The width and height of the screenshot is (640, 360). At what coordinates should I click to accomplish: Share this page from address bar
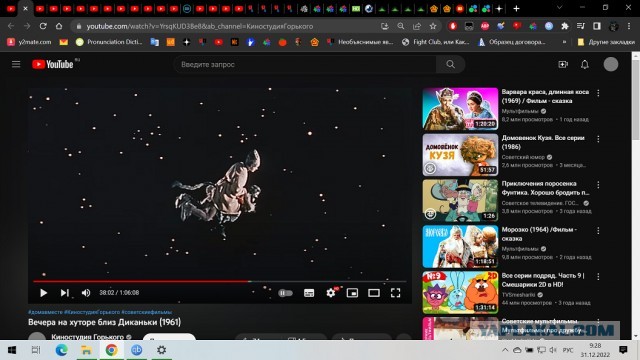tap(417, 26)
